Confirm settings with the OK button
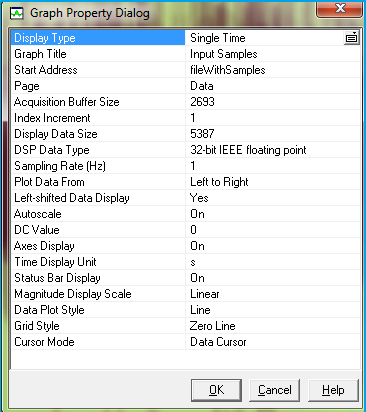The image size is (366, 412). coord(216,390)
